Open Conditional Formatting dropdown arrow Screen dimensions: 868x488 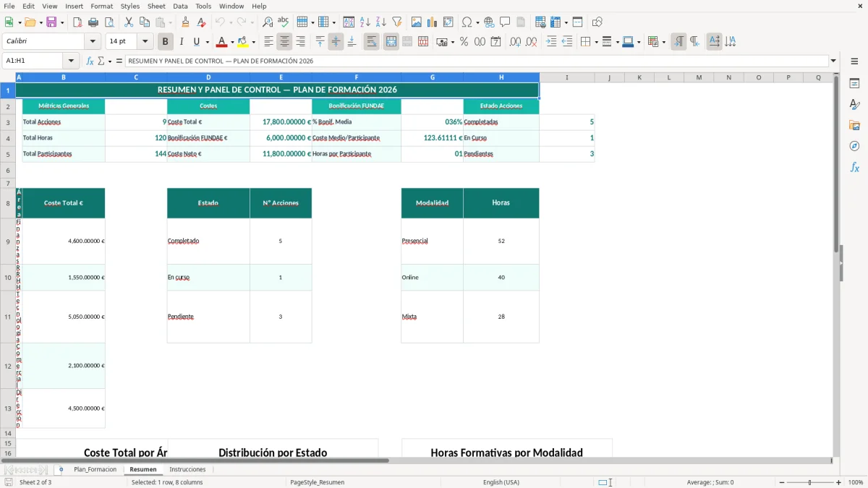[663, 42]
